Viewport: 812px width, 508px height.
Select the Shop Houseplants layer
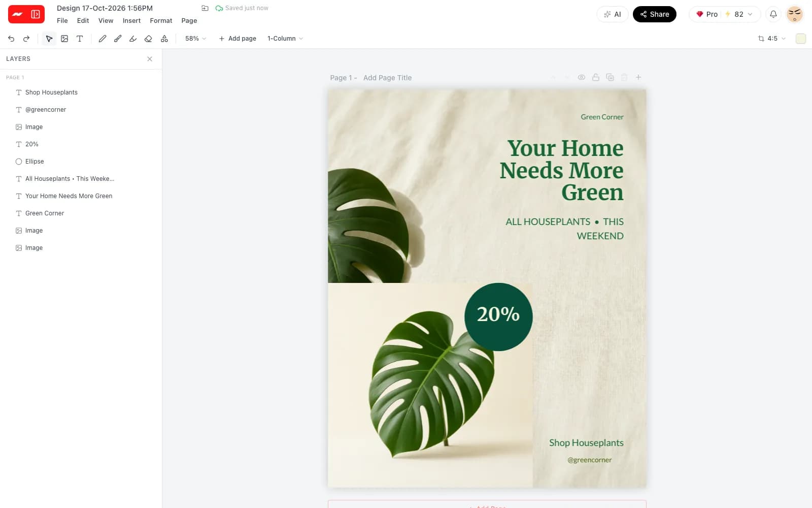[x=81, y=92]
